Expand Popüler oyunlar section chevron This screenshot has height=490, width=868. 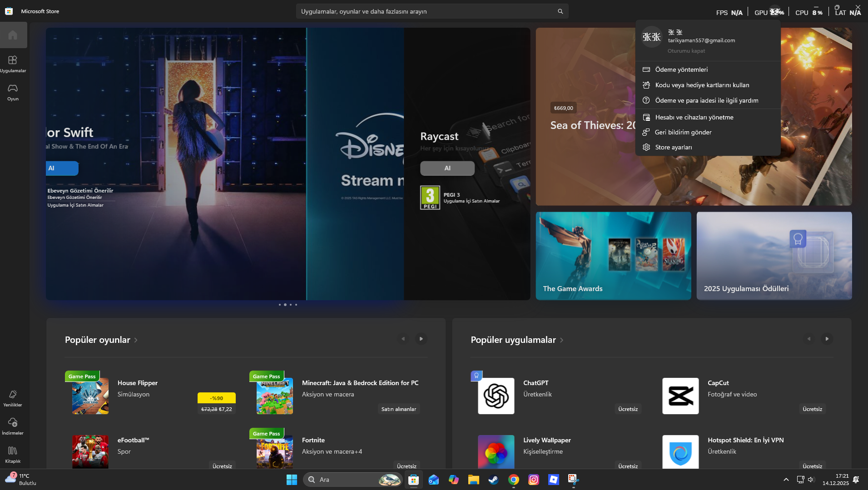pos(136,340)
